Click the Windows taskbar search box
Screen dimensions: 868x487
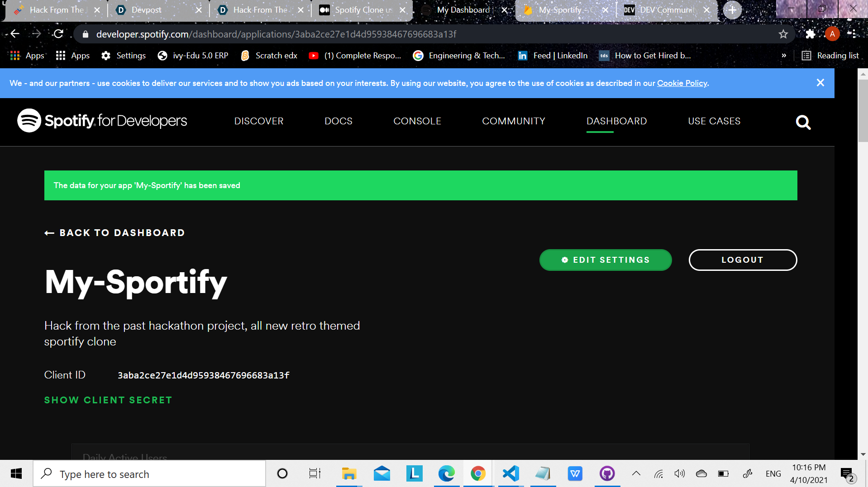[x=149, y=474]
